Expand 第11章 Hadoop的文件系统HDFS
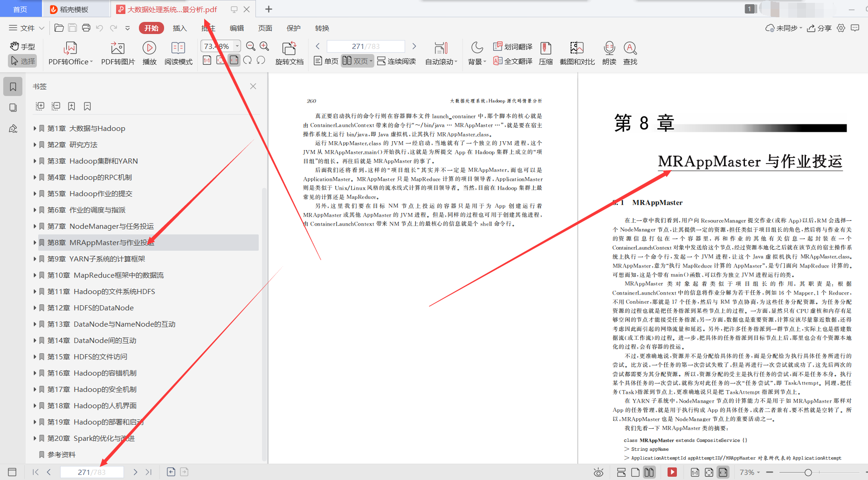 (34, 291)
